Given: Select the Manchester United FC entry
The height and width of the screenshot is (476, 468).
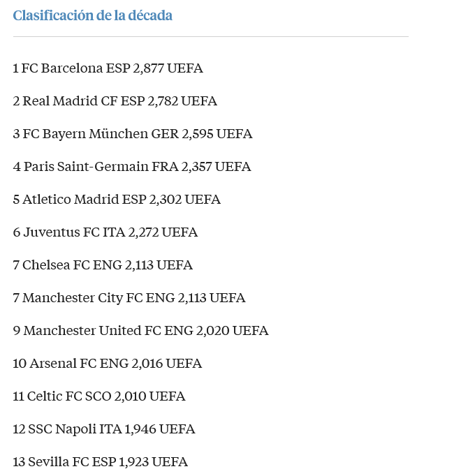Looking at the screenshot, I should pos(140,331).
